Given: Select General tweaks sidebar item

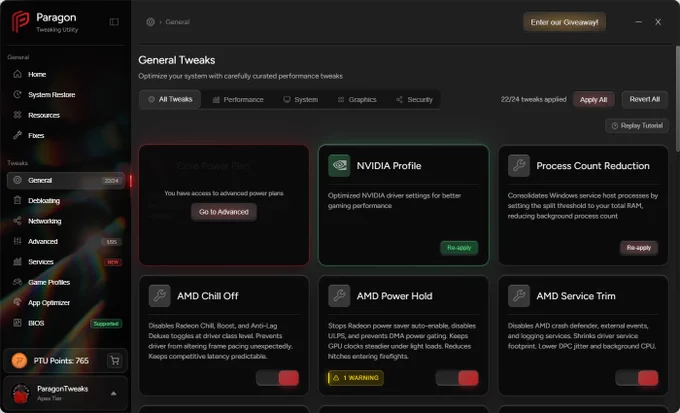Looking at the screenshot, I should coord(65,180).
